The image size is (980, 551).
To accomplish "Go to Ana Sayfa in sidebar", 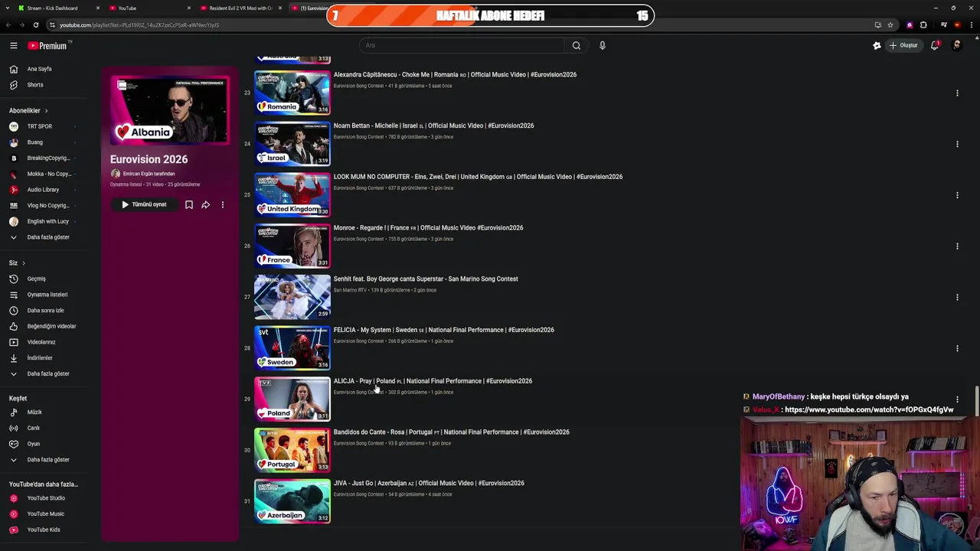I will click(40, 69).
